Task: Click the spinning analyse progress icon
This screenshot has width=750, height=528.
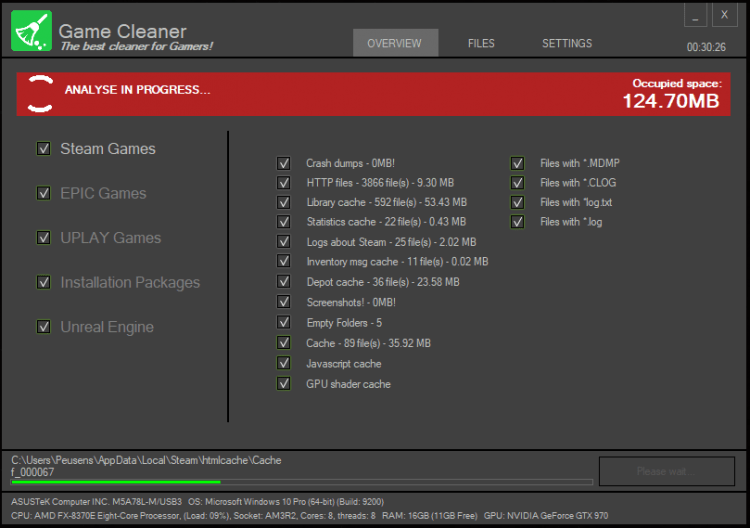Action: pyautogui.click(x=39, y=92)
